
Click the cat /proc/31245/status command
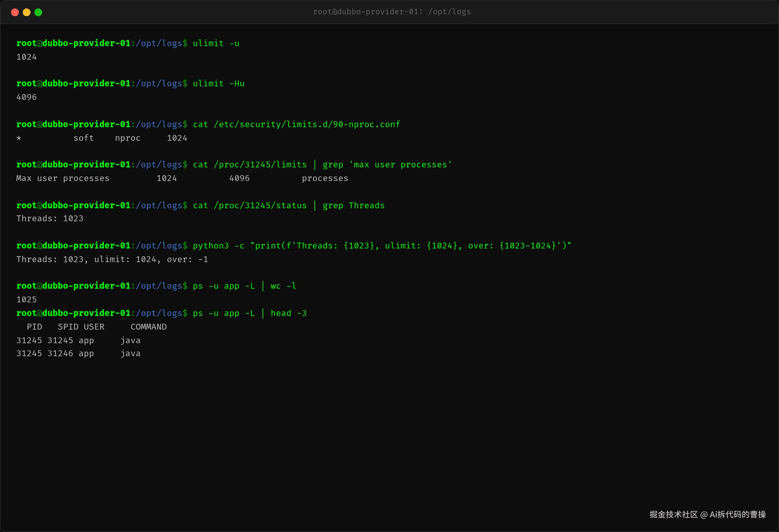coord(289,205)
